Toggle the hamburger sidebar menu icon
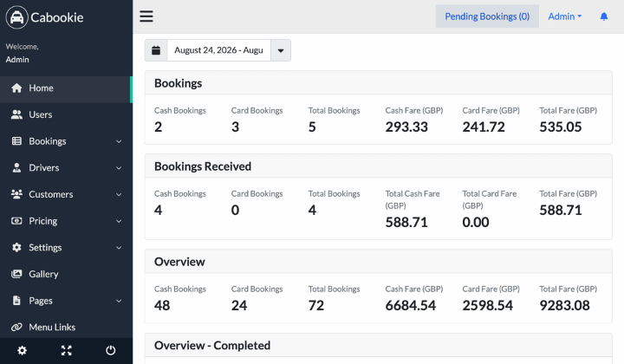The width and height of the screenshot is (624, 364). pyautogui.click(x=146, y=16)
